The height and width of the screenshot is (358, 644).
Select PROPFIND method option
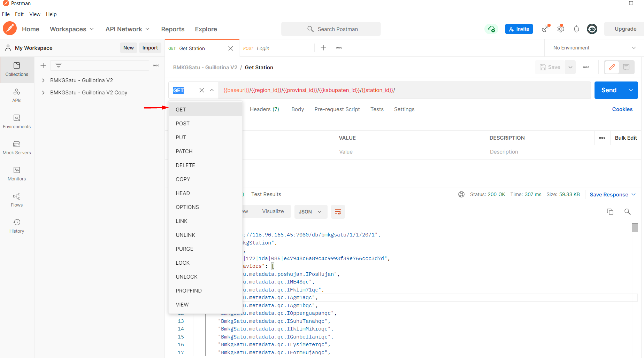(205, 290)
